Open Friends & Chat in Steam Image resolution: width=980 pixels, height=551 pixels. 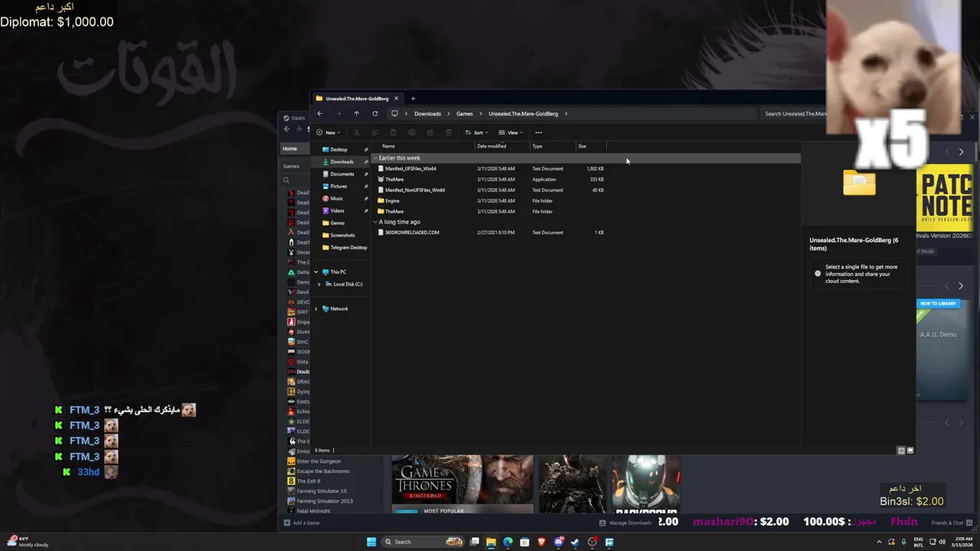[952, 523]
